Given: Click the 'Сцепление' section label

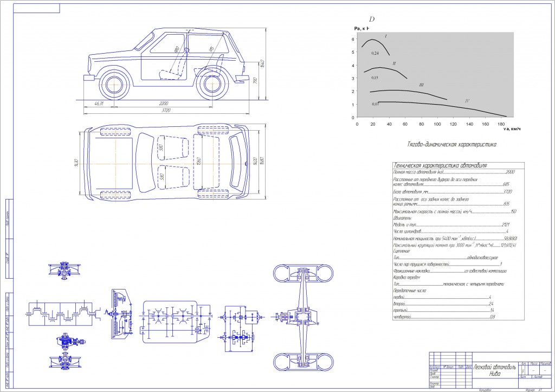Looking at the screenshot, I should 402,251.
